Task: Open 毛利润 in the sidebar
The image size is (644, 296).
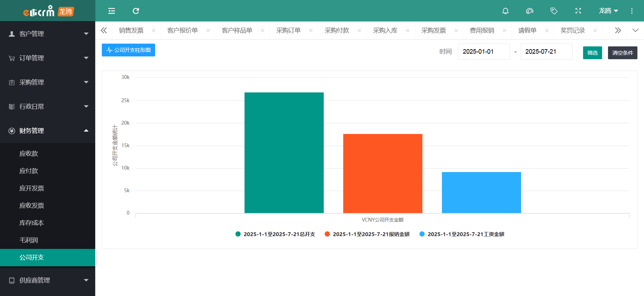Action: pos(29,240)
